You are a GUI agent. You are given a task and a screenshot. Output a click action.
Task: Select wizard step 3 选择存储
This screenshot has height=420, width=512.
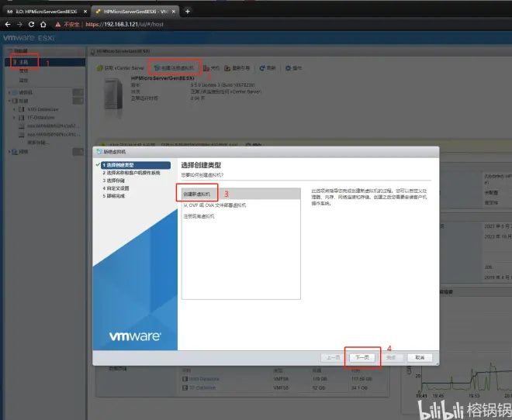pos(113,181)
